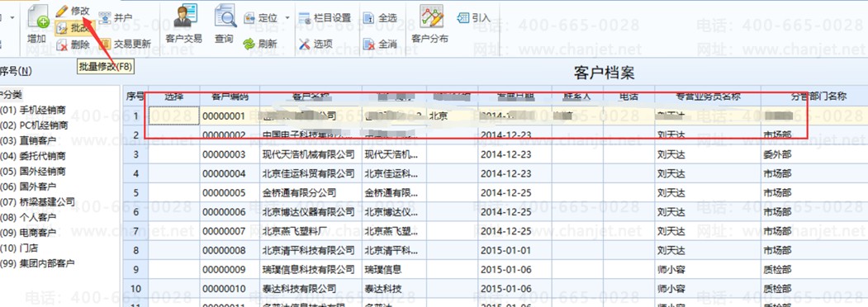868x307 pixels.
Task: Click the 专营业务员名称 column header
Action: 708,96
